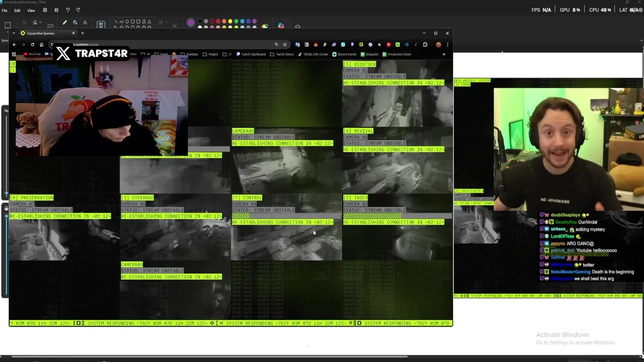
Task: Open the [2] INDEX camera feed
Action: tap(397, 228)
